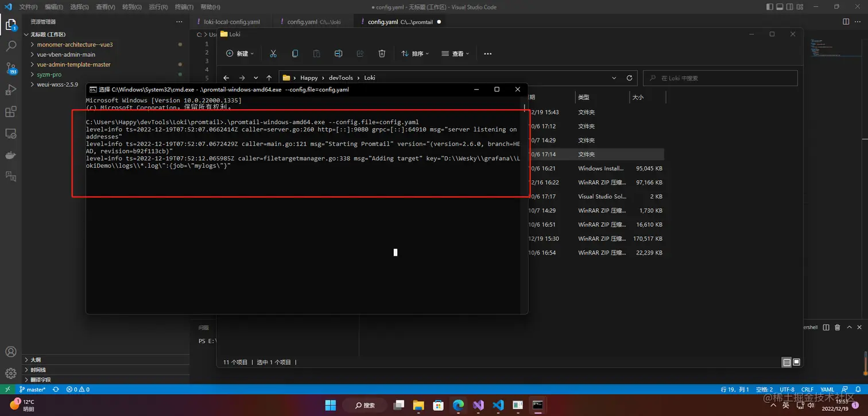The image size is (868, 416).
Task: Click the split terminal icon
Action: (826, 327)
